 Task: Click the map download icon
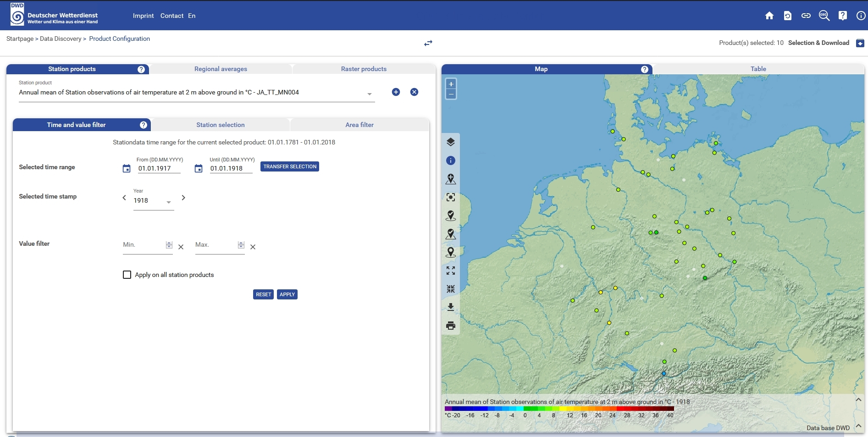[x=451, y=307]
